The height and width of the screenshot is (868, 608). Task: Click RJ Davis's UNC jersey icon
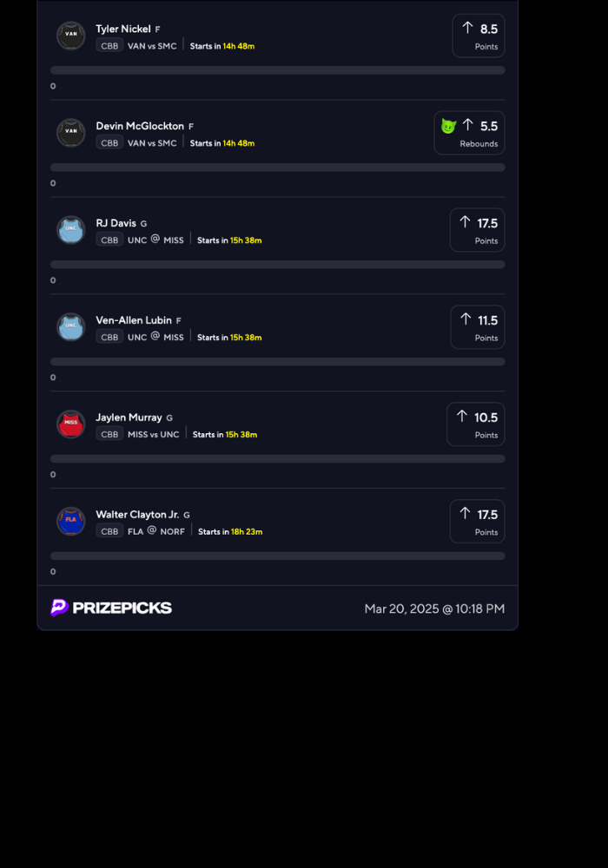pyautogui.click(x=71, y=230)
